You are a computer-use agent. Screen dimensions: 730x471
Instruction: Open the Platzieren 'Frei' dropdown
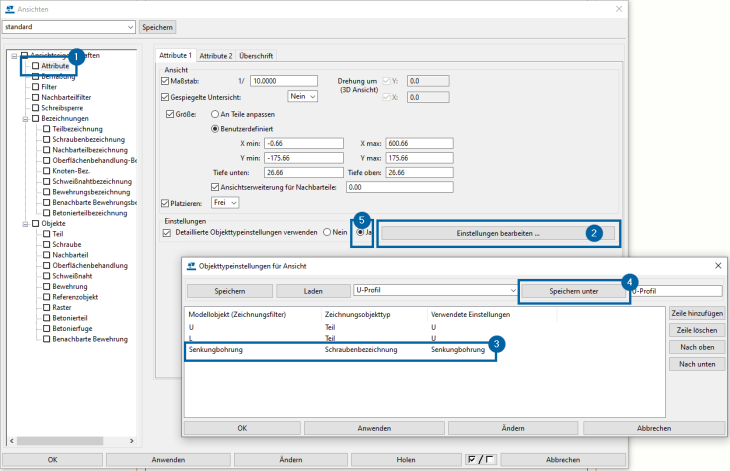(x=233, y=203)
